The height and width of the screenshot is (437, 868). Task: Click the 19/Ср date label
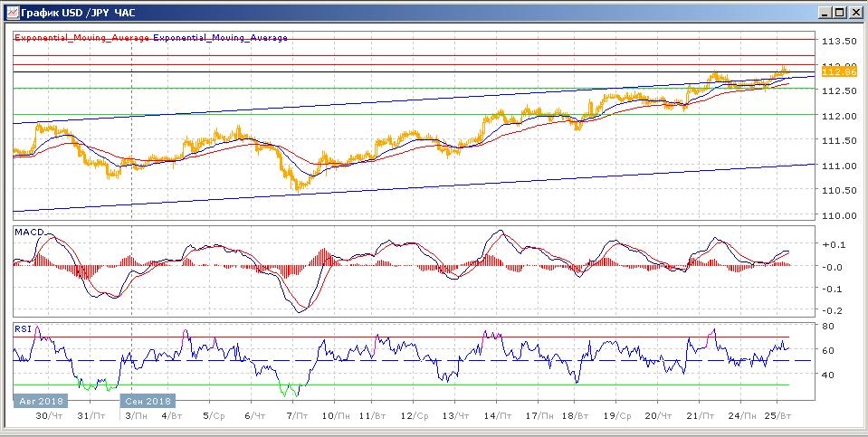616,415
